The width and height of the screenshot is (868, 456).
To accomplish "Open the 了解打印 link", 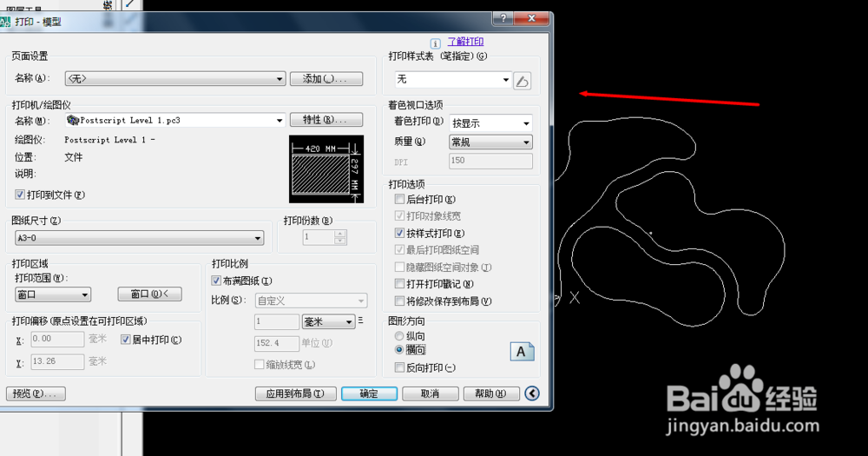I will [465, 42].
